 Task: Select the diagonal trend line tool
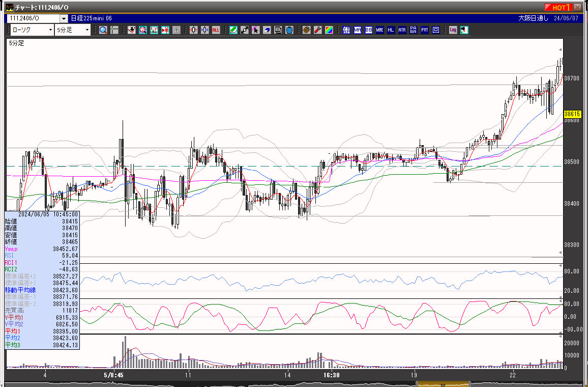[x=244, y=30]
